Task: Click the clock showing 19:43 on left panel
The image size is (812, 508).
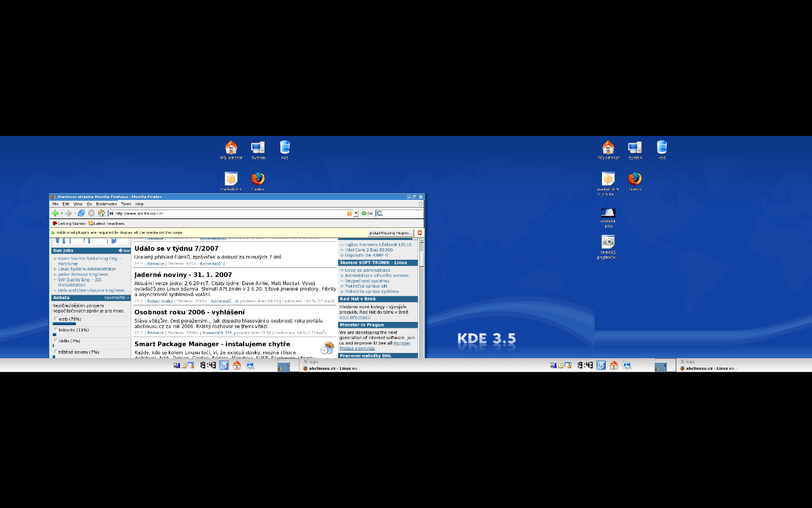Action: click(208, 365)
